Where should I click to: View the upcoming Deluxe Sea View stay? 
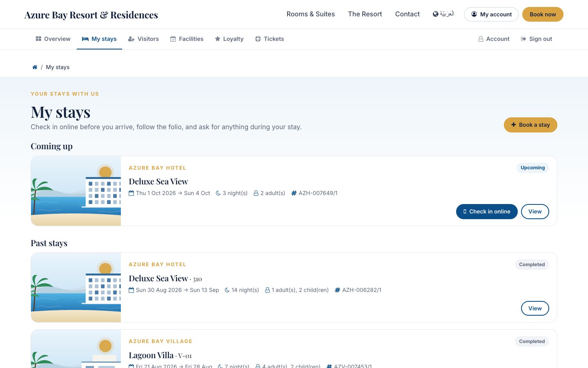coord(535,211)
